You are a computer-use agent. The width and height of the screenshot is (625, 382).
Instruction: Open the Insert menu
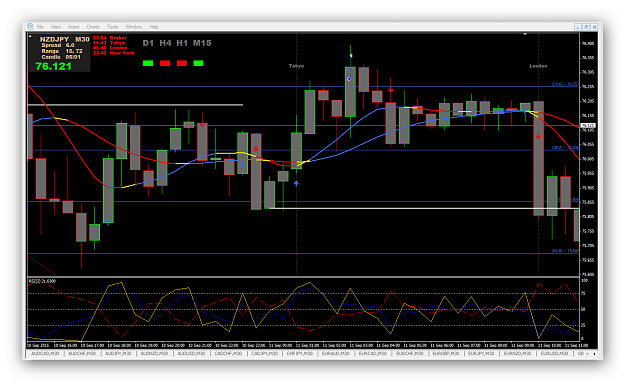(x=74, y=27)
